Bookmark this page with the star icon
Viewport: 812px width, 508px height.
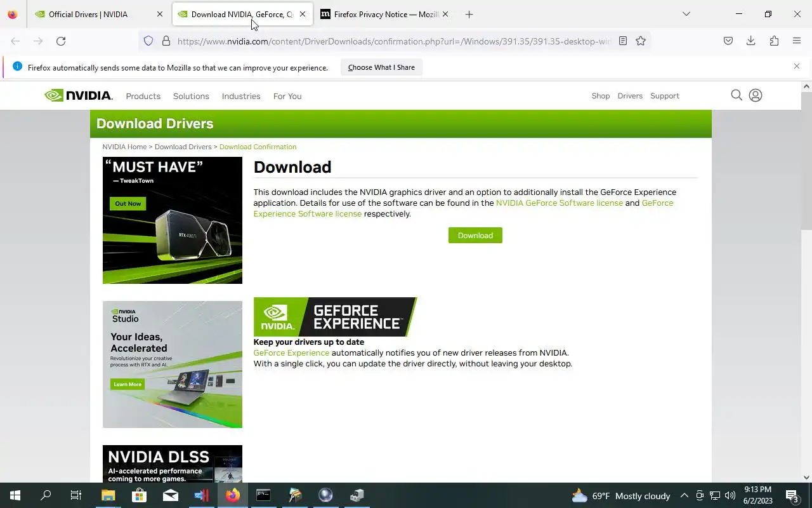point(641,41)
